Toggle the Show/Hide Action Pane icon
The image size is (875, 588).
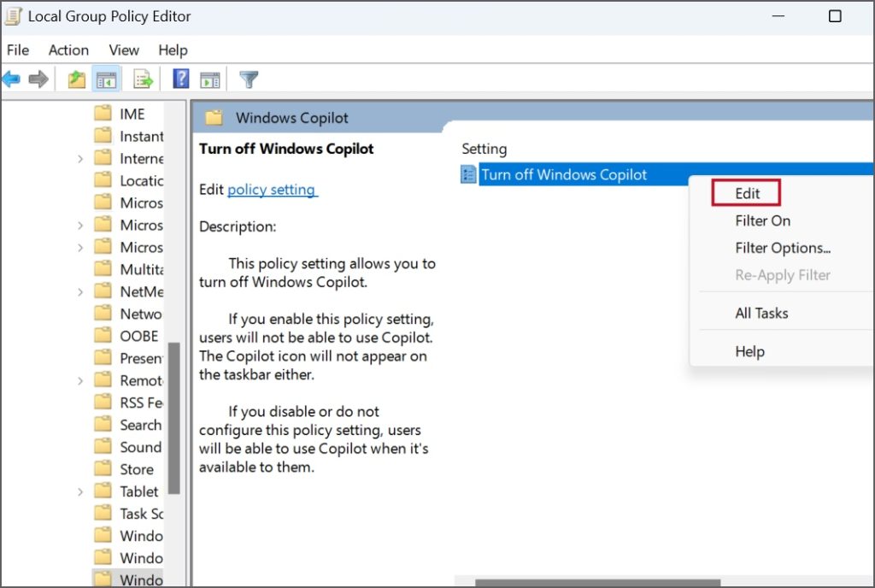[210, 79]
